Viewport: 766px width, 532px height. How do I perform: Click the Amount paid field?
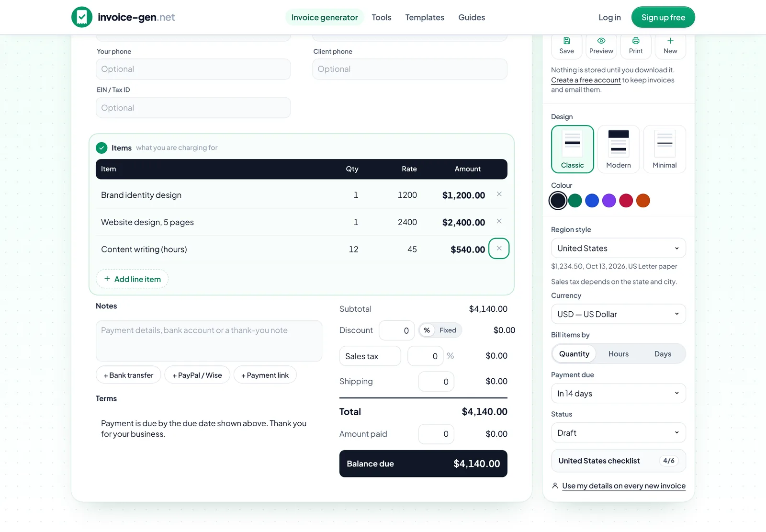coord(436,434)
